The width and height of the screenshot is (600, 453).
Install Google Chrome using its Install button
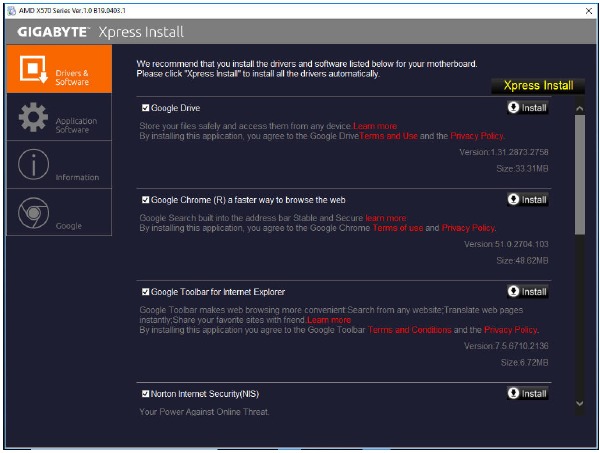527,199
